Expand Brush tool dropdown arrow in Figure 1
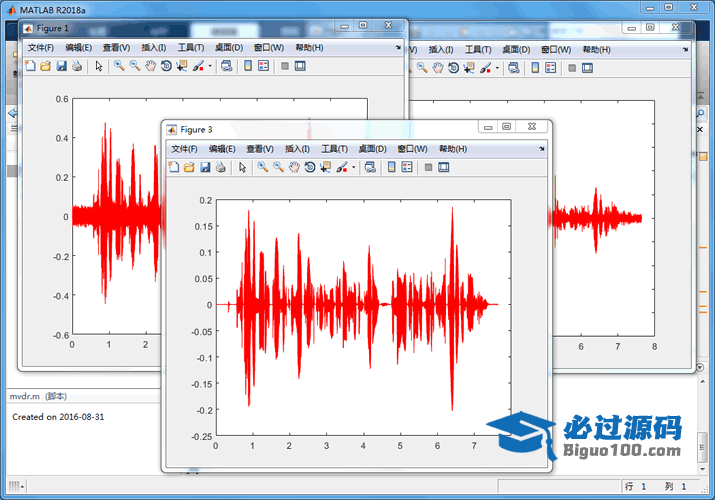 tap(209, 67)
